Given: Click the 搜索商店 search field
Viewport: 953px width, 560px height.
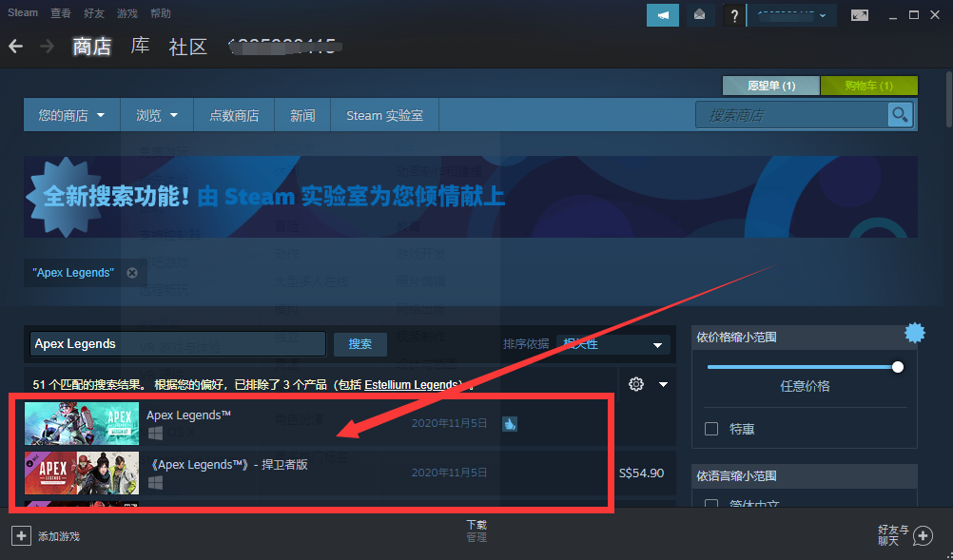Looking at the screenshot, I should coord(792,115).
